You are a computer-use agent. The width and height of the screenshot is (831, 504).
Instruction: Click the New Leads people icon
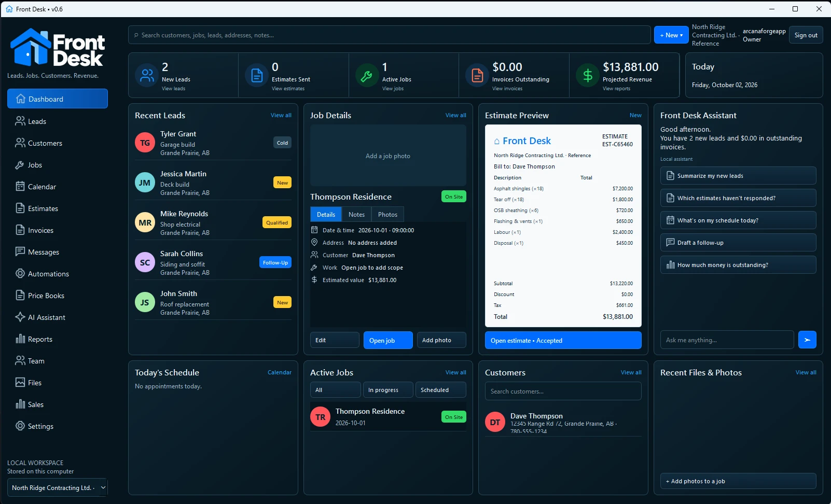coord(147,76)
